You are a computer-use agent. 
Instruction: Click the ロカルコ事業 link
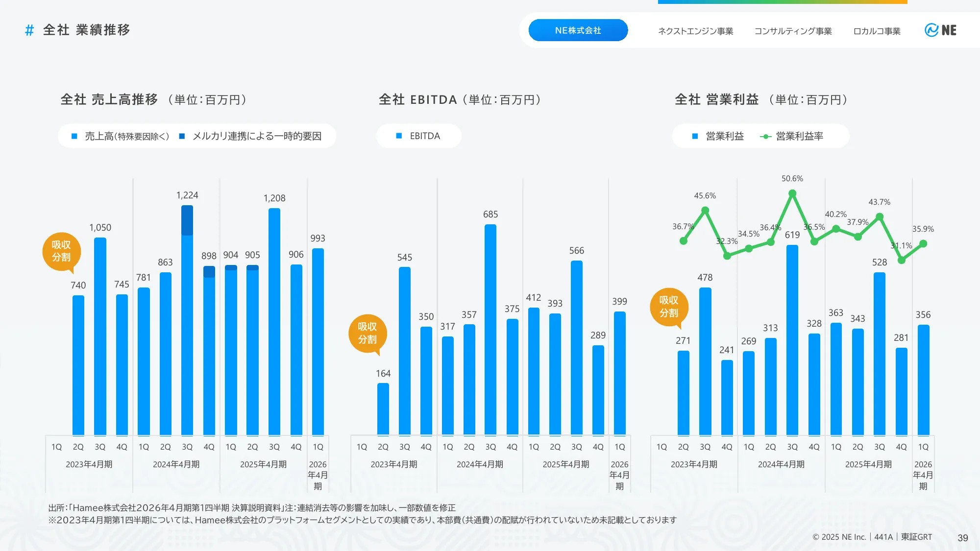(877, 31)
